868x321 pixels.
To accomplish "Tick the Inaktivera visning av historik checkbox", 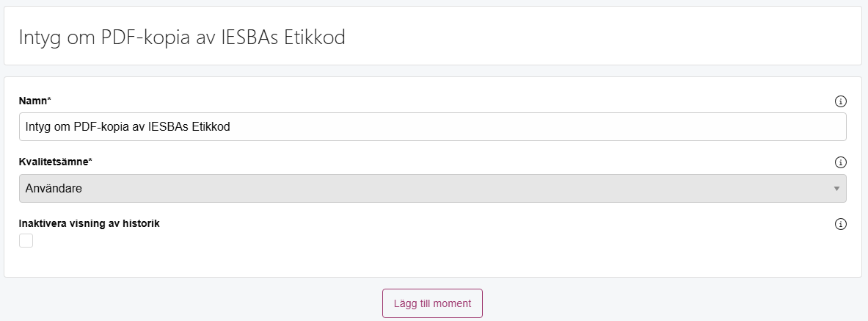I will (x=26, y=241).
